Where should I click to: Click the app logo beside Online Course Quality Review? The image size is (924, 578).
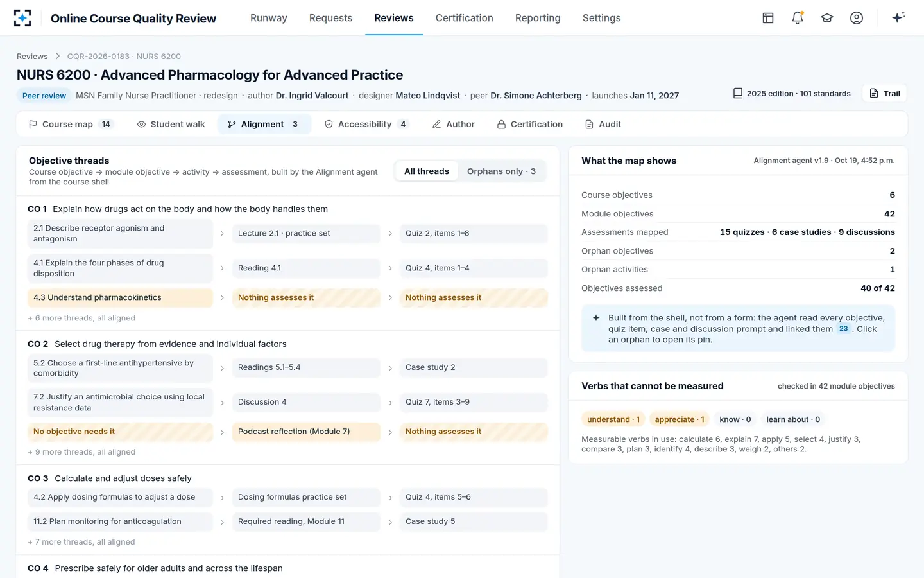(x=22, y=18)
